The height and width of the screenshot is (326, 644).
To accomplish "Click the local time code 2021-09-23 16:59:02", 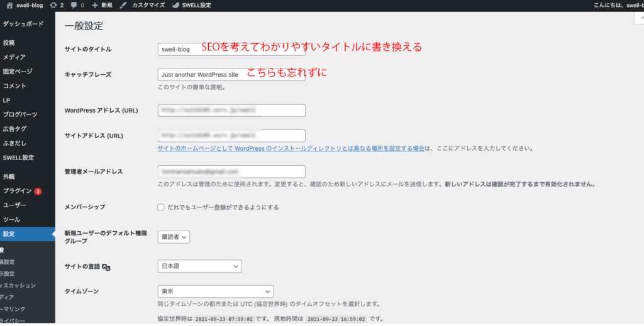I will pyautogui.click(x=336, y=318).
